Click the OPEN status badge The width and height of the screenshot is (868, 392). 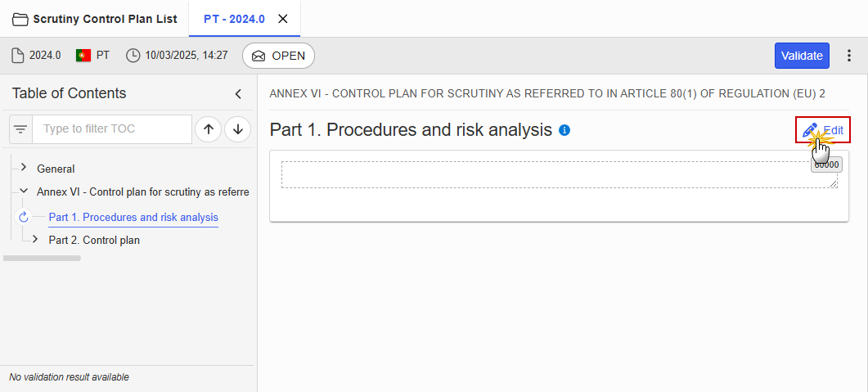[x=278, y=56]
